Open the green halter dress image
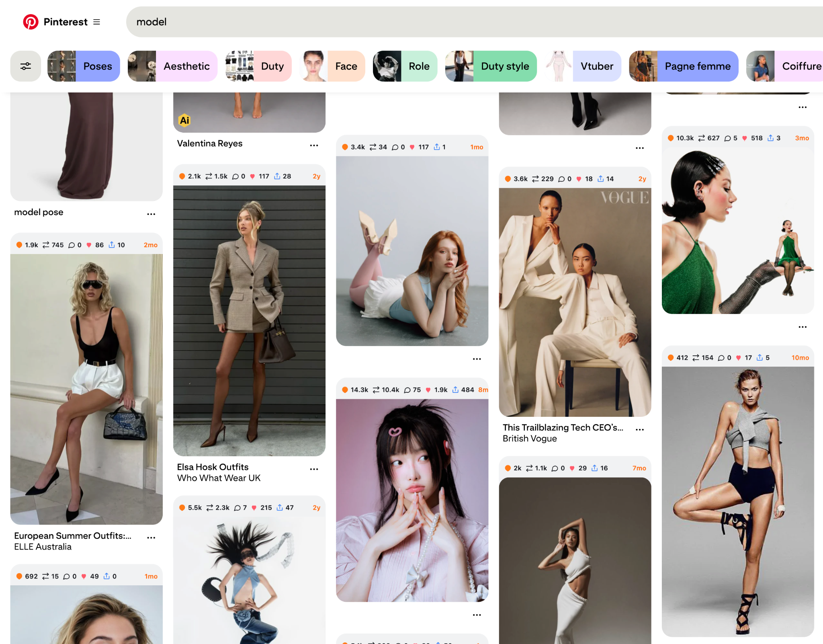The width and height of the screenshot is (823, 644). 738,230
